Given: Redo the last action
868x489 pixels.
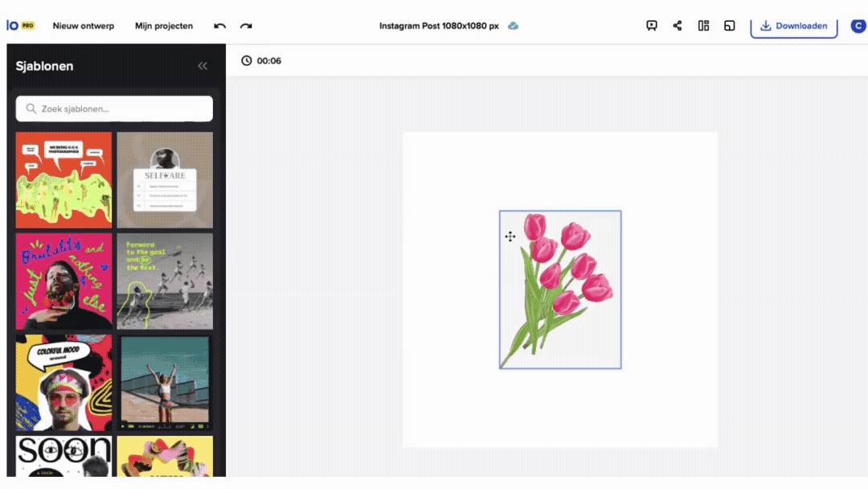Looking at the screenshot, I should coord(246,26).
